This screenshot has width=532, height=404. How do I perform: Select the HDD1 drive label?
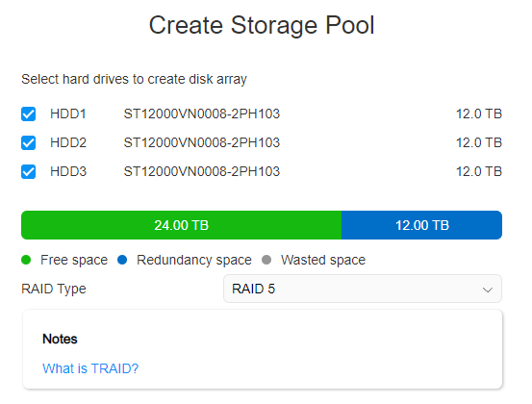click(68, 114)
